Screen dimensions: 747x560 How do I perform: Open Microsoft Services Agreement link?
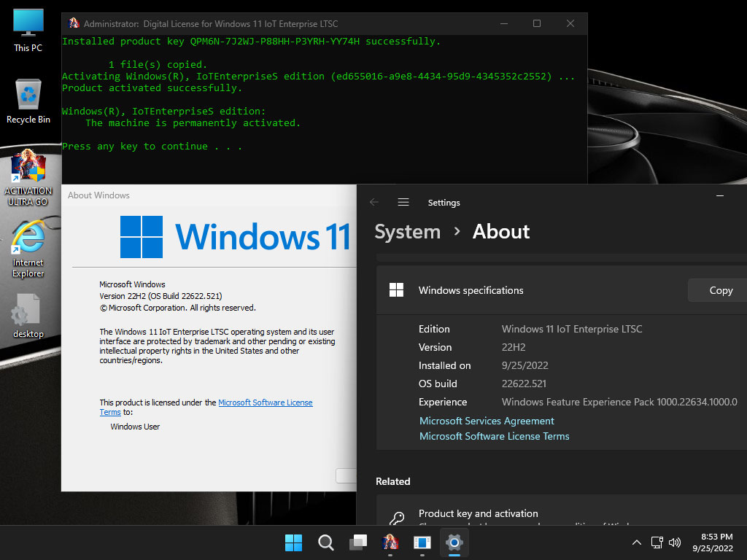(487, 421)
